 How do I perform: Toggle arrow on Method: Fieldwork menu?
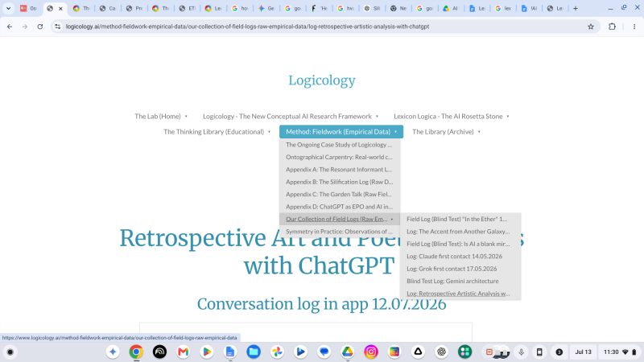396,132
